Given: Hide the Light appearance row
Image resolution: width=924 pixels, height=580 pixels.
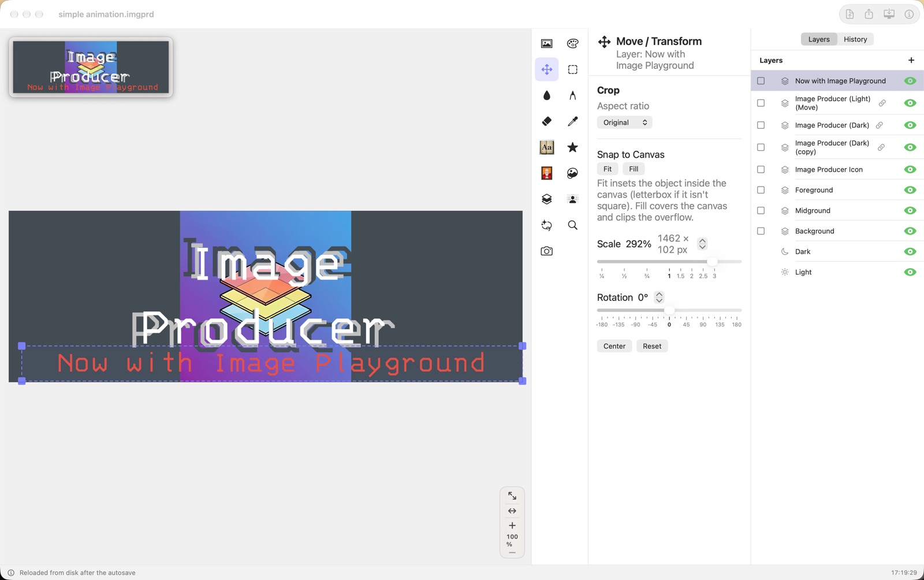Looking at the screenshot, I should point(910,272).
